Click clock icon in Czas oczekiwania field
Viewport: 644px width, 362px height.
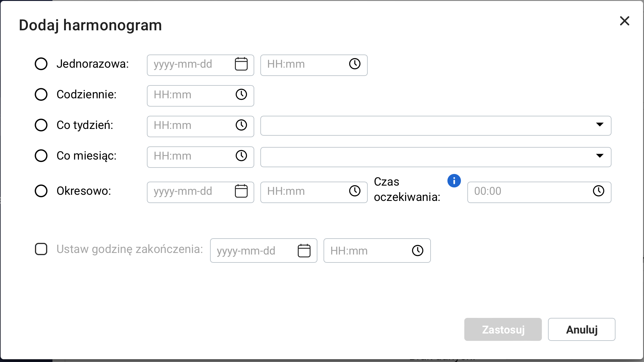(x=598, y=191)
